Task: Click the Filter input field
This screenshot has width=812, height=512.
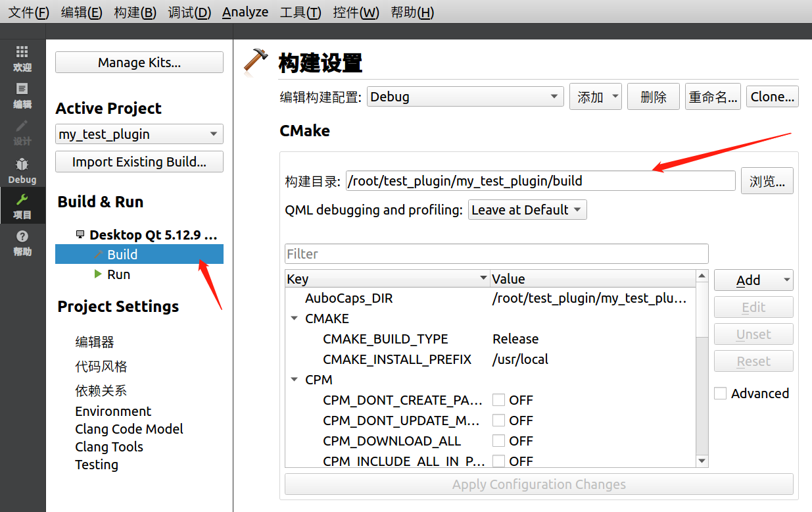Action: 496,254
